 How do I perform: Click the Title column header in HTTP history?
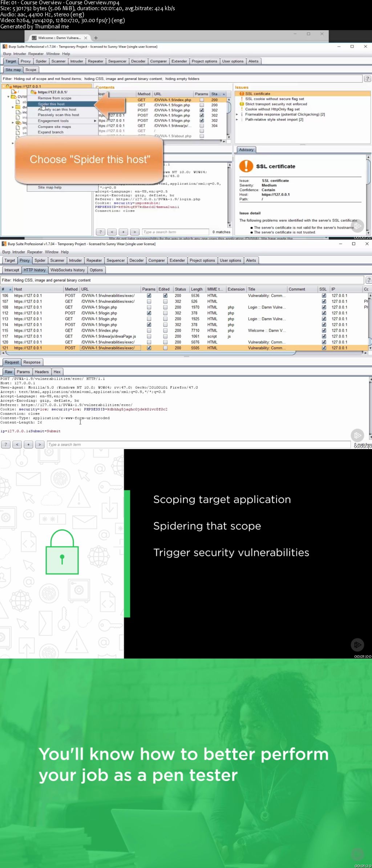pos(267,289)
